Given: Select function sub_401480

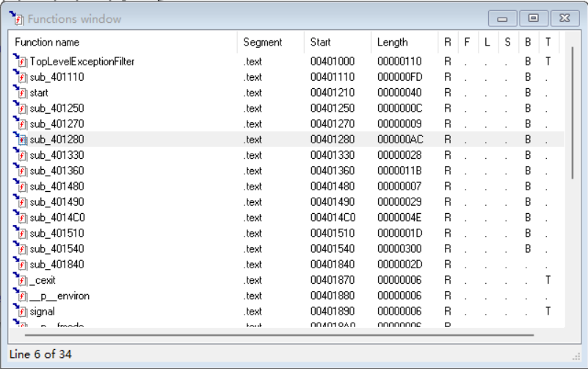Looking at the screenshot, I should [57, 186].
